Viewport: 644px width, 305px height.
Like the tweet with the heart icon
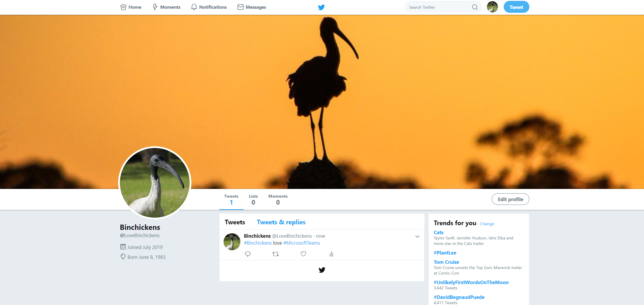coord(303,254)
